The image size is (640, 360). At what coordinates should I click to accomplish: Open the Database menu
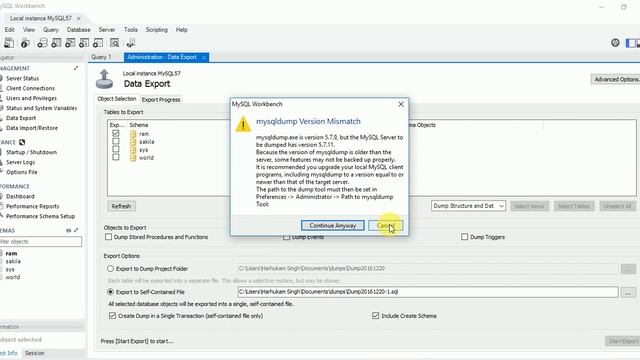click(x=79, y=30)
